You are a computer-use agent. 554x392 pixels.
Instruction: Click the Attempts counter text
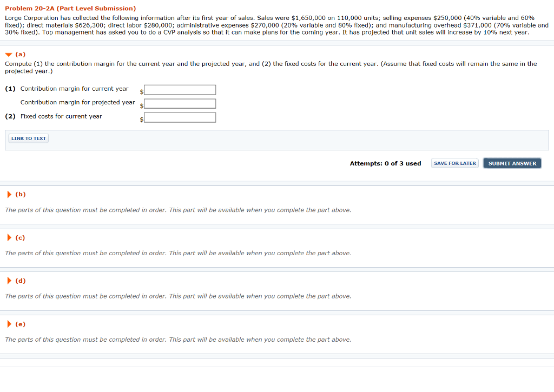coord(385,163)
